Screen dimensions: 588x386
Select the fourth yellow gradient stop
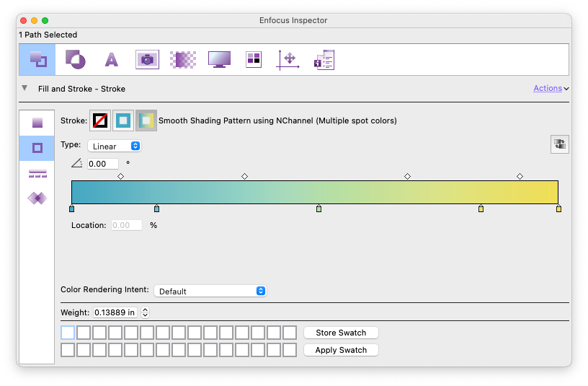[481, 209]
